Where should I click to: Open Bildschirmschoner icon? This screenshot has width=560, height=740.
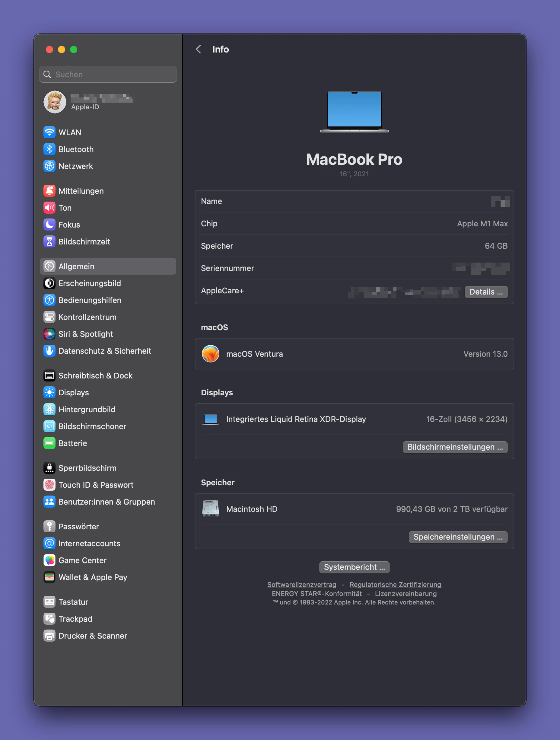pos(49,426)
